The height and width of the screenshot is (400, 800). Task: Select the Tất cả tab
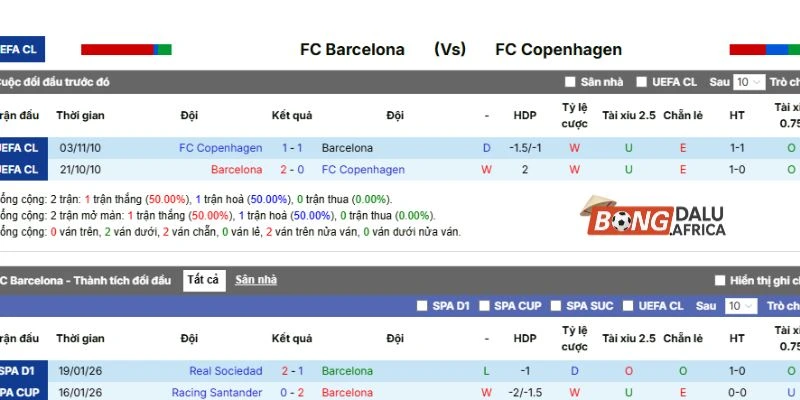(x=204, y=280)
